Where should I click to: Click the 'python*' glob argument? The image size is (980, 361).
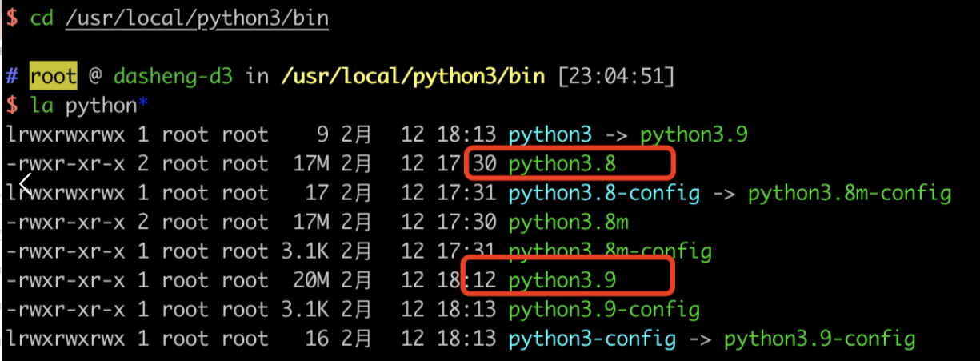(107, 106)
